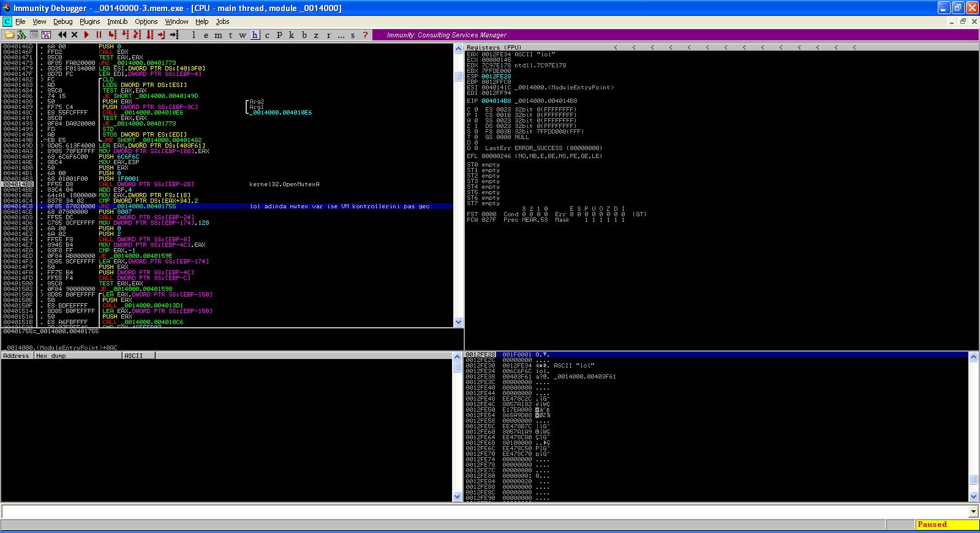
Task: Click the Step into icon
Action: 112,35
